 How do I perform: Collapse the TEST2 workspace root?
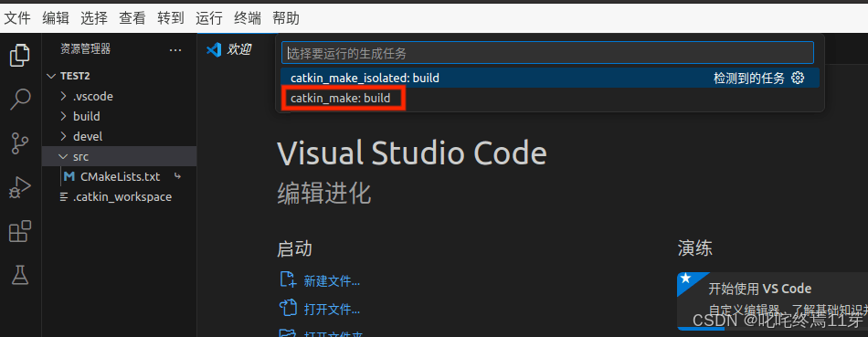click(x=51, y=76)
